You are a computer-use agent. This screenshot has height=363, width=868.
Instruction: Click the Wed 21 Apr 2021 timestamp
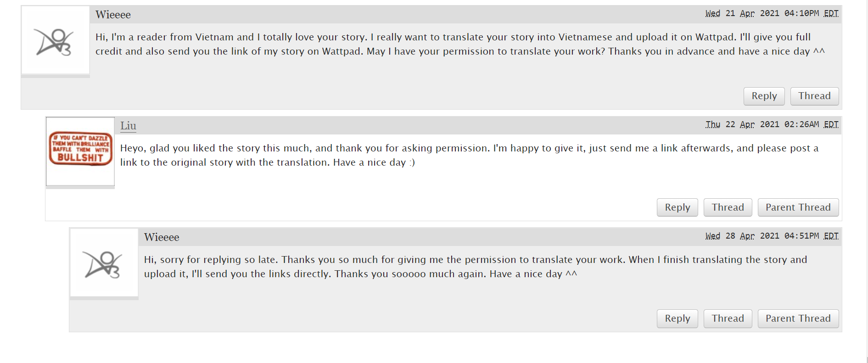click(x=772, y=13)
